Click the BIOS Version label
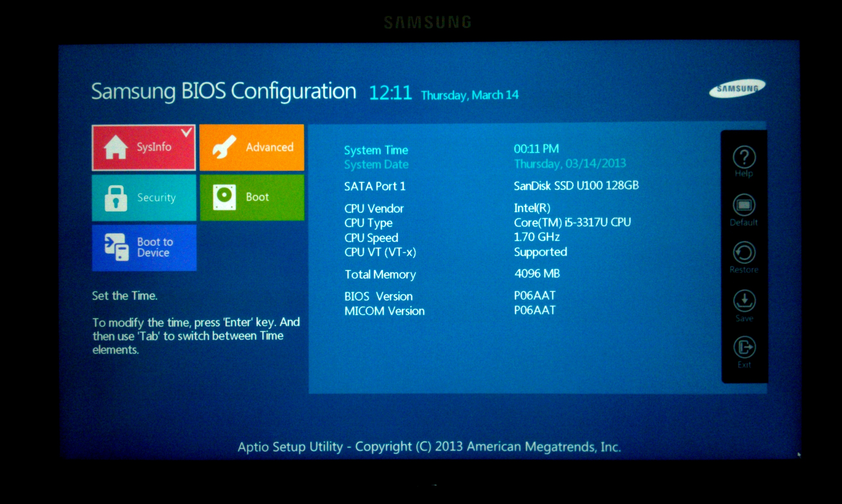Viewport: 842px width, 504px height. point(378,296)
